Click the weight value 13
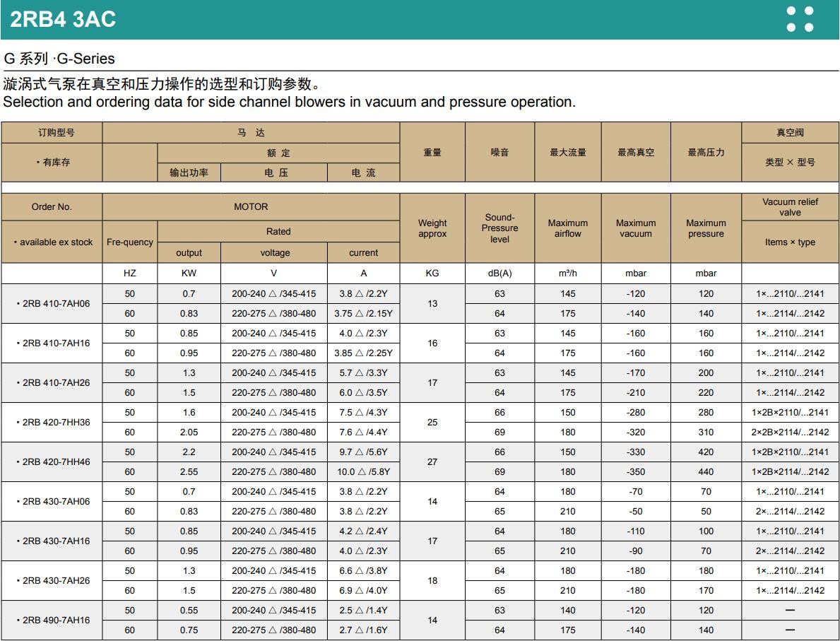Screen dimensions: 840x641 pyautogui.click(x=432, y=303)
